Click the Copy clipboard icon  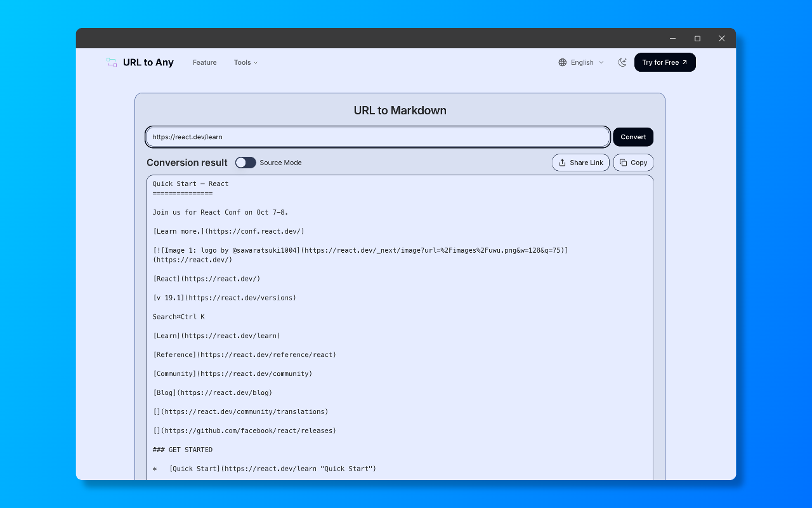[x=623, y=163]
